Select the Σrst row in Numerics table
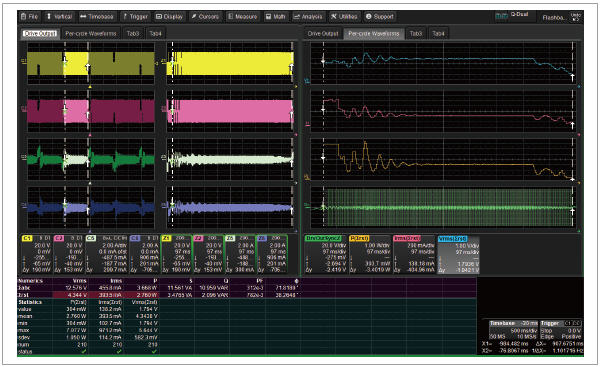Image resolution: width=600 pixels, height=367 pixels. 247,295
